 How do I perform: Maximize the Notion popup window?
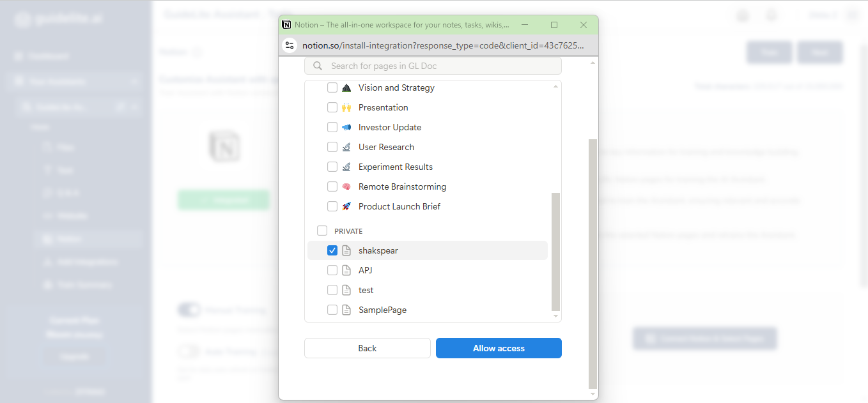[554, 25]
